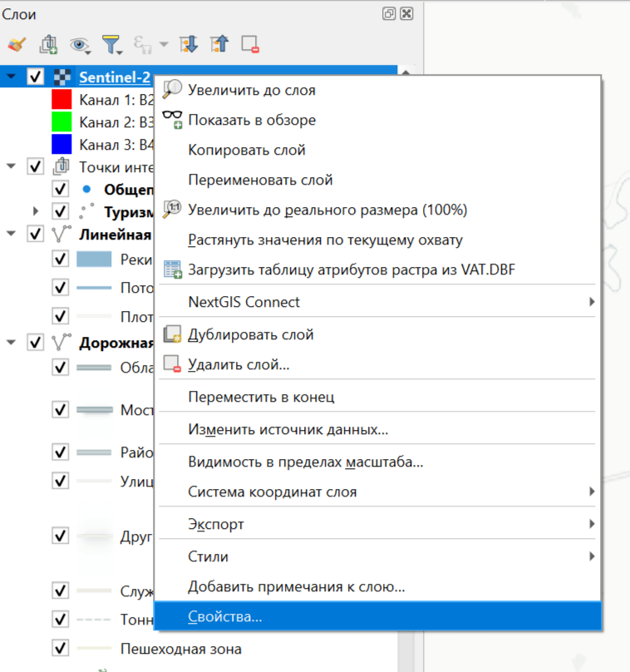Click Remove Layer icon in the toolbar
The width and height of the screenshot is (630, 672).
pyautogui.click(x=250, y=44)
